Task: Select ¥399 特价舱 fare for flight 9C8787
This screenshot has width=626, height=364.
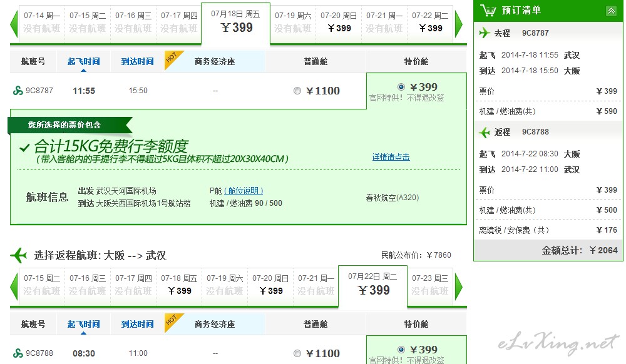Action: click(x=401, y=87)
